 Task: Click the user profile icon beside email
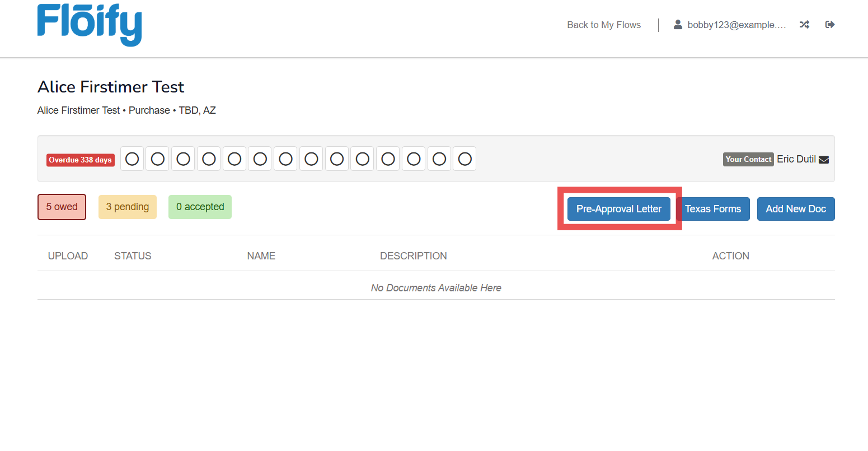click(x=678, y=25)
